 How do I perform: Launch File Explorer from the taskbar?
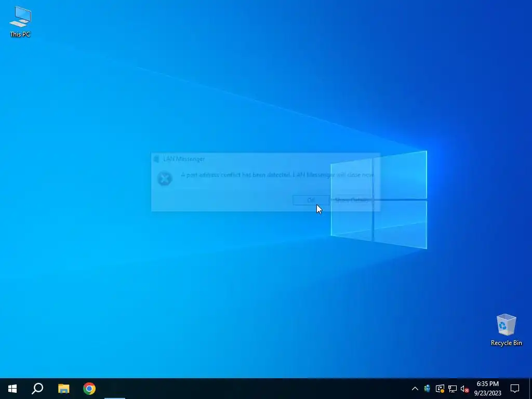coord(63,389)
